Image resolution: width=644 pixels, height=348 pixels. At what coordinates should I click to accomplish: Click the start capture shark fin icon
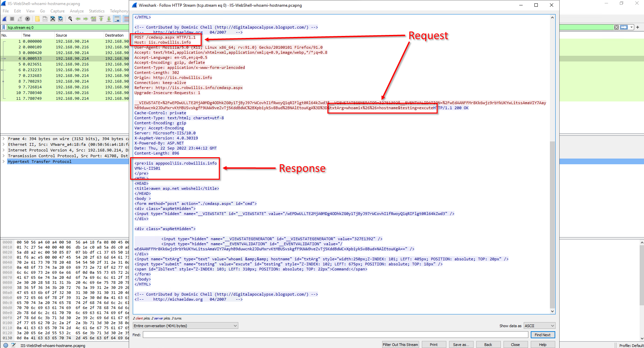4,19
